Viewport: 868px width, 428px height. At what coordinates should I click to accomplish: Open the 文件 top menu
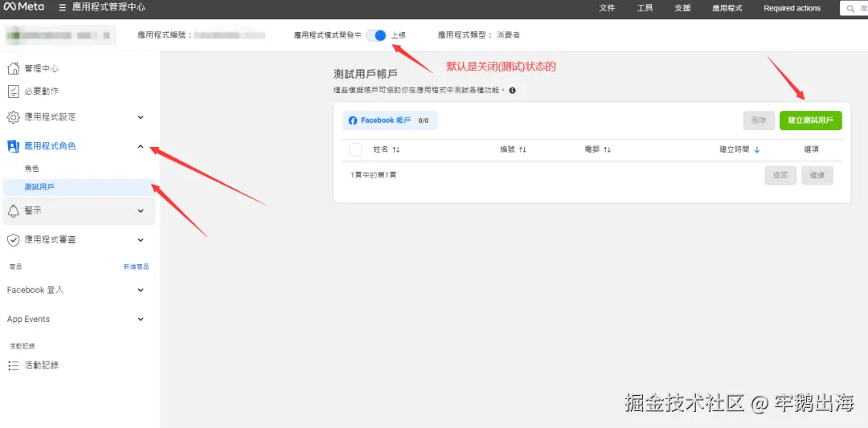[608, 8]
